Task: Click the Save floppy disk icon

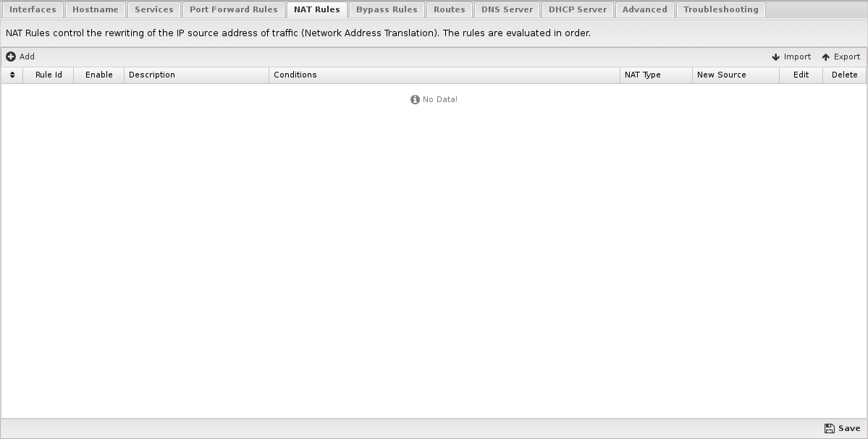Action: [829, 428]
